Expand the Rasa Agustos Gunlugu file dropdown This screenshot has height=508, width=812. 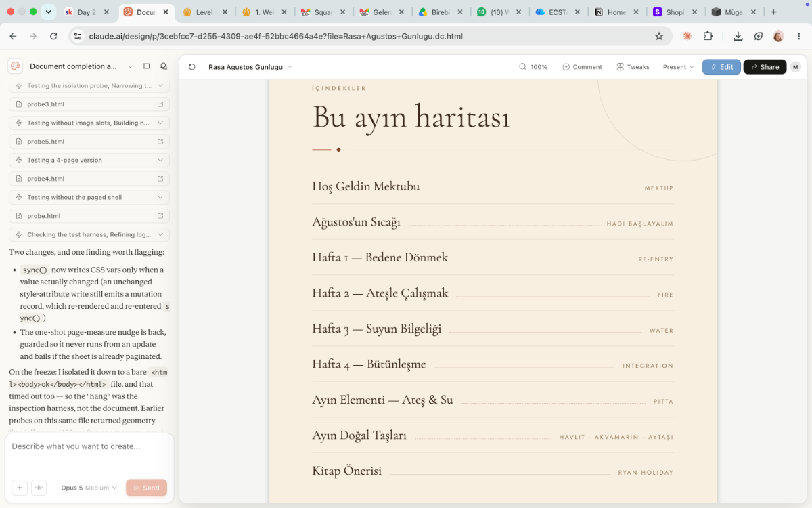coord(290,67)
